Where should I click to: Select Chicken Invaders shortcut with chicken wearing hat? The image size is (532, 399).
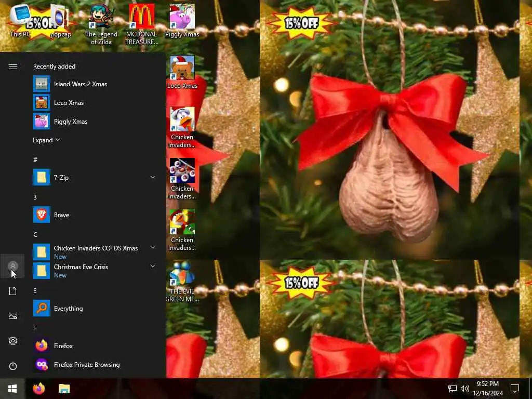coord(182,128)
